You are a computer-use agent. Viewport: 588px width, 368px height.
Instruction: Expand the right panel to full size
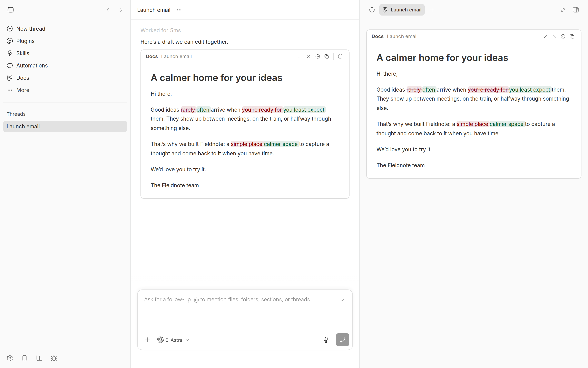pyautogui.click(x=563, y=10)
